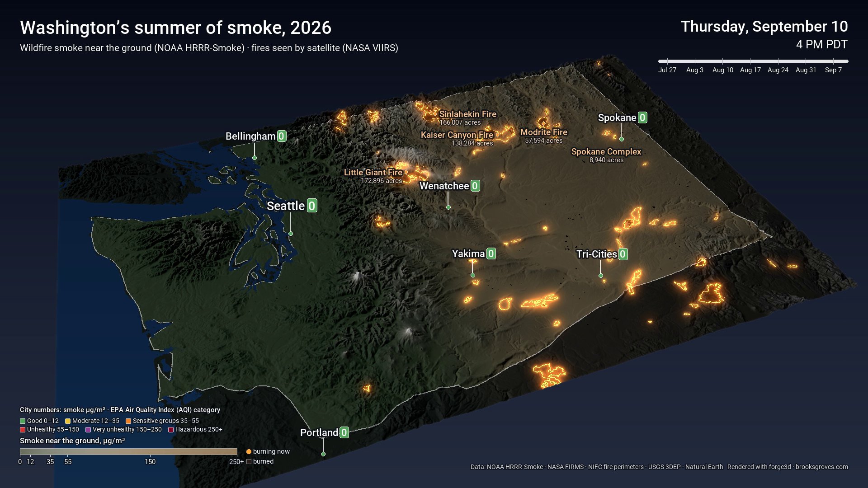Click the green Good 0–12 swatch
The height and width of the screenshot is (488, 868).
pyautogui.click(x=23, y=421)
